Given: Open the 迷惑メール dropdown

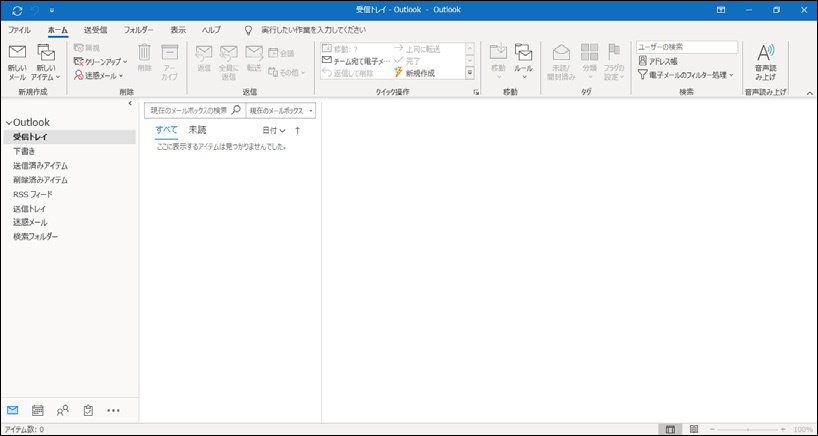Looking at the screenshot, I should click(x=98, y=76).
